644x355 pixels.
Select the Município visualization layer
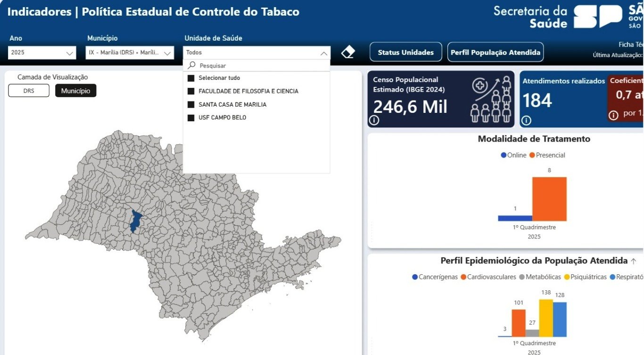click(x=75, y=91)
